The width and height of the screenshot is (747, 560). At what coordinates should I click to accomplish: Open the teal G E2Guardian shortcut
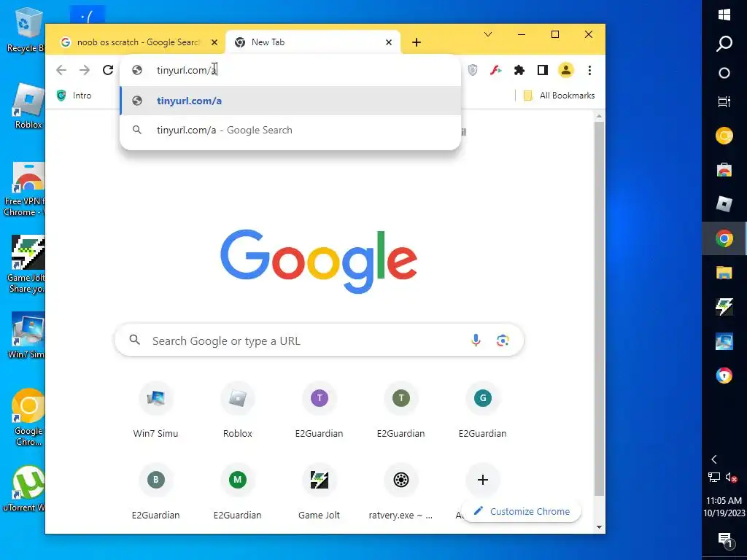tap(483, 411)
